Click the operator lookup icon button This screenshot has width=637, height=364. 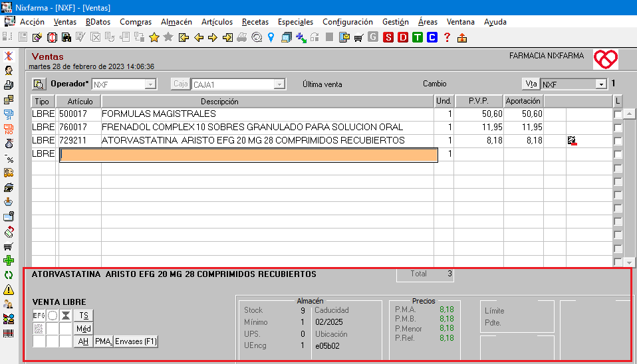(x=39, y=84)
